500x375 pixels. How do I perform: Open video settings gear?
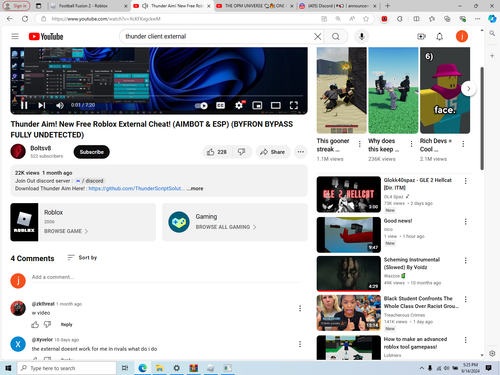click(x=239, y=105)
